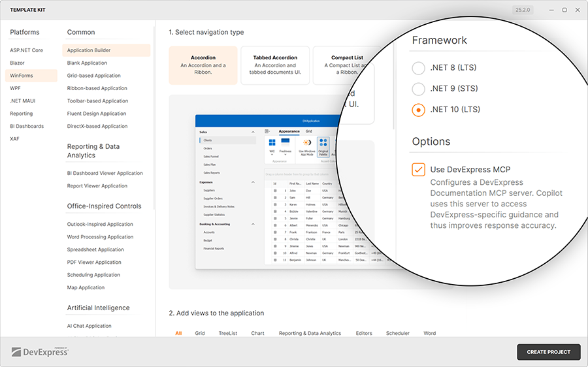Open Blank Application template
588x367 pixels.
87,63
